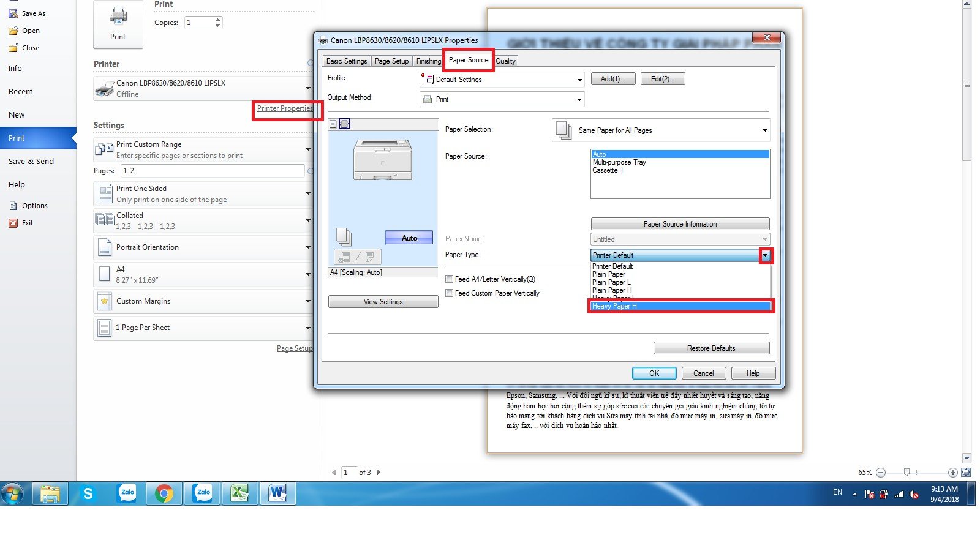Switch to the Finishing tab

point(428,61)
